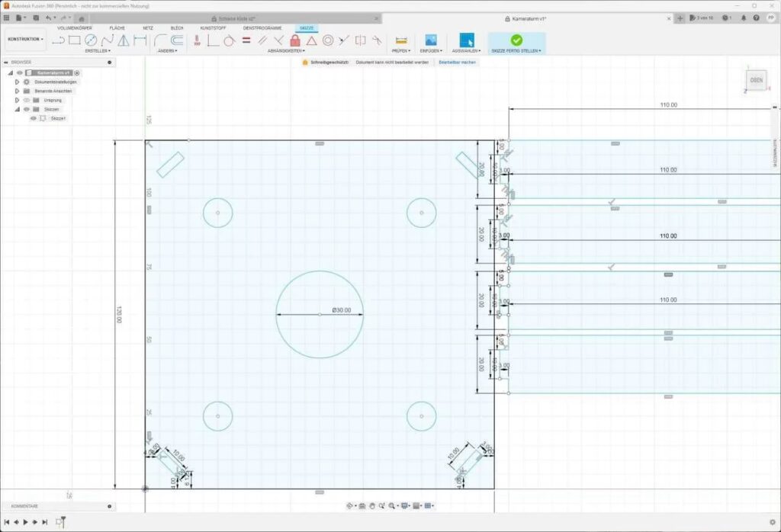This screenshot has width=781, height=532.
Task: Expand the Dokumenteinstellungen tree node
Action: (x=17, y=82)
